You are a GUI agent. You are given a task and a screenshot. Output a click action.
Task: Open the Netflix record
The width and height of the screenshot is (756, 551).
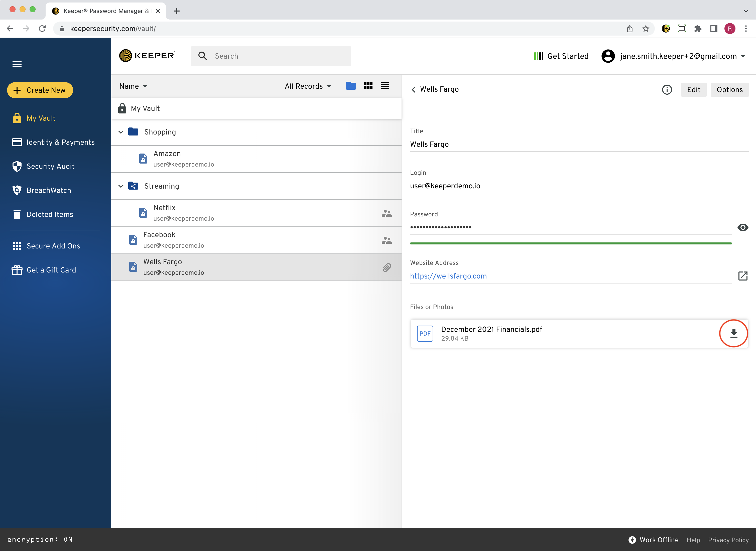[x=256, y=213]
